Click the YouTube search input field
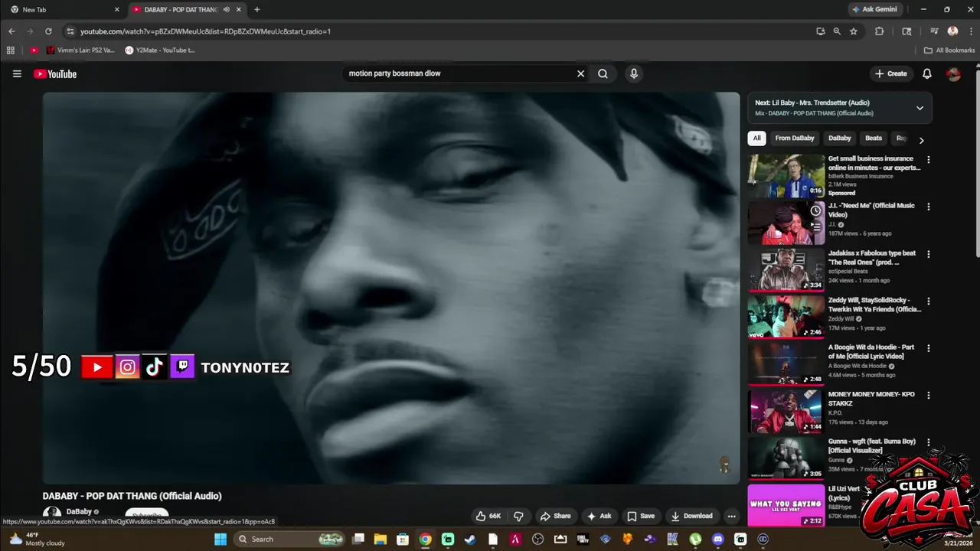The width and height of the screenshot is (980, 551). click(459, 73)
